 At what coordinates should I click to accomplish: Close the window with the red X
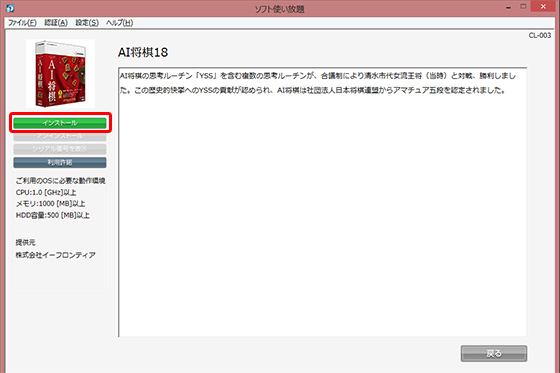pos(543,7)
